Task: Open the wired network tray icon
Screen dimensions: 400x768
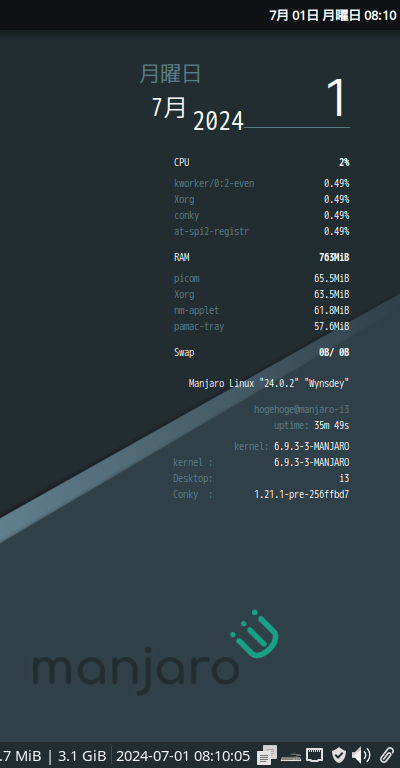Action: click(315, 755)
